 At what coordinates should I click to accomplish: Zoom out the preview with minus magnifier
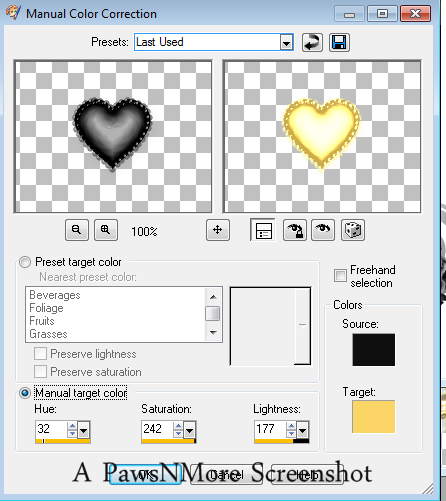pyautogui.click(x=77, y=230)
